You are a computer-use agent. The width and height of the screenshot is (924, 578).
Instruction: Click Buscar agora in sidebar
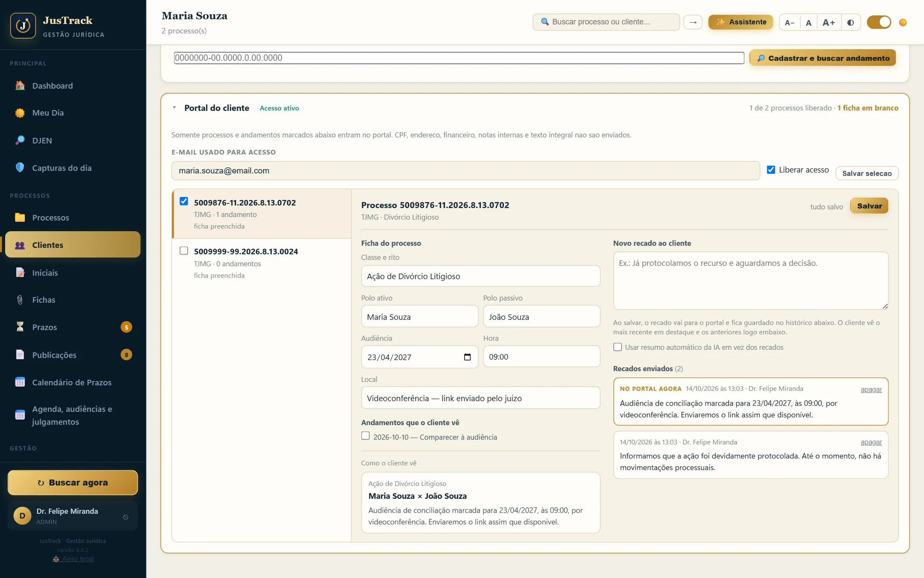coord(73,483)
